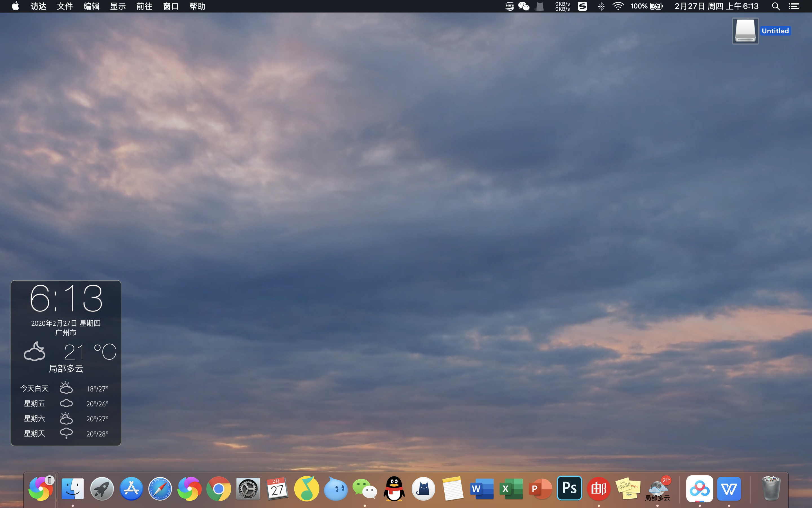Viewport: 812px width, 508px height.
Task: Open the 帮助 menu
Action: coord(197,6)
